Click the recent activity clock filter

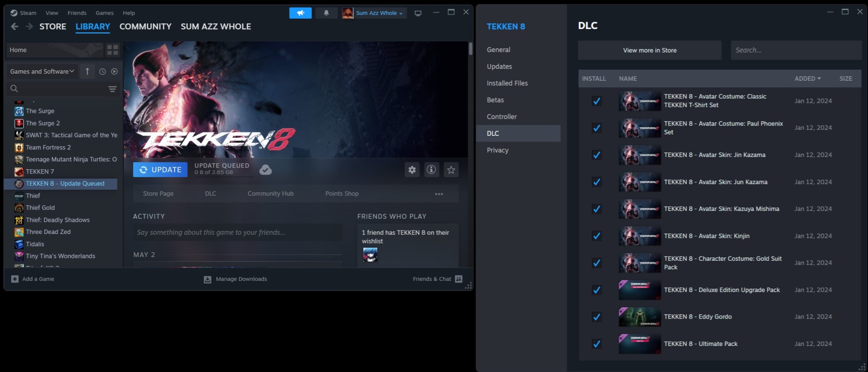pos(102,72)
